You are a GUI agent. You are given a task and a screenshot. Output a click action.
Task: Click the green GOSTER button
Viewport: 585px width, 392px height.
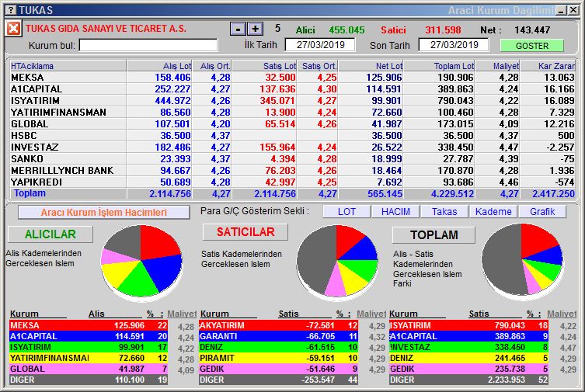(x=532, y=46)
